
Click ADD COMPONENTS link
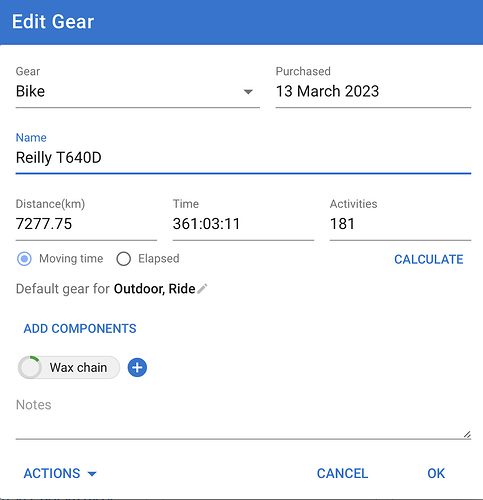(x=80, y=329)
